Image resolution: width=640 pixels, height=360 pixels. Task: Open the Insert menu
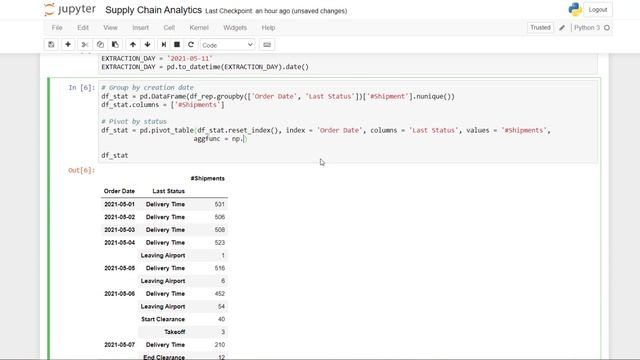[140, 28]
